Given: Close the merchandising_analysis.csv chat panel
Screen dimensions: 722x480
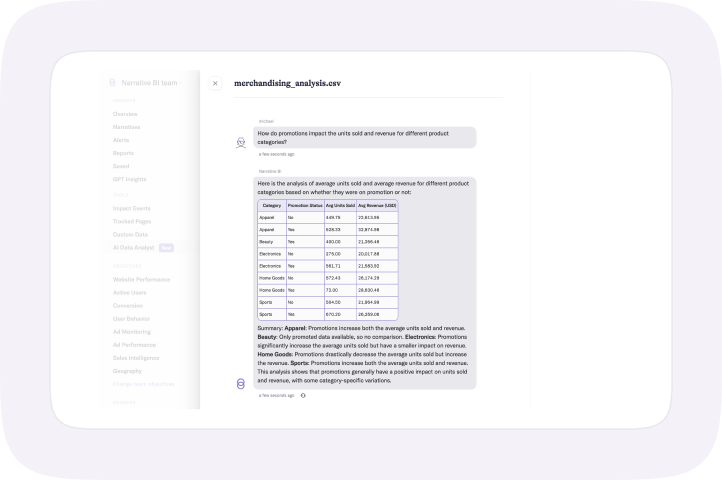Looking at the screenshot, I should [x=215, y=83].
